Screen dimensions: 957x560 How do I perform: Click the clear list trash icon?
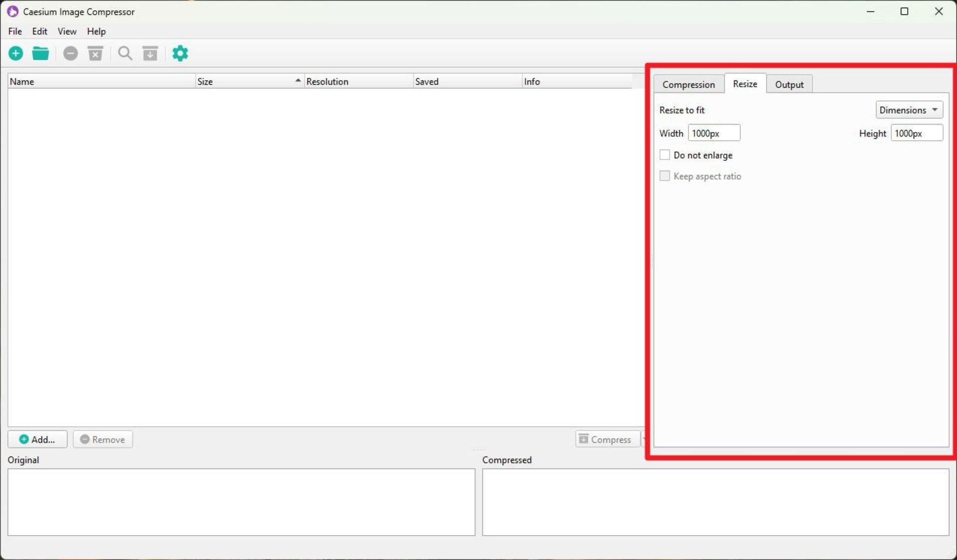[x=95, y=53]
